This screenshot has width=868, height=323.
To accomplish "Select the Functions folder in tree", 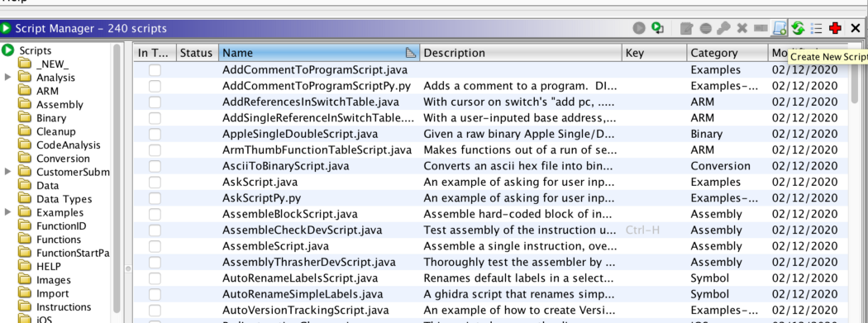I will (x=58, y=240).
